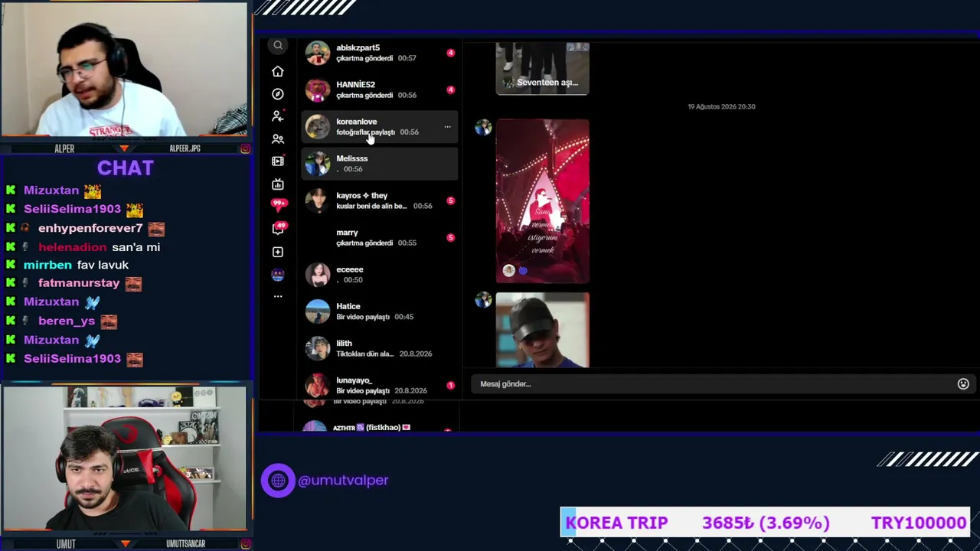Open messages icon with 49 badge

click(x=279, y=228)
